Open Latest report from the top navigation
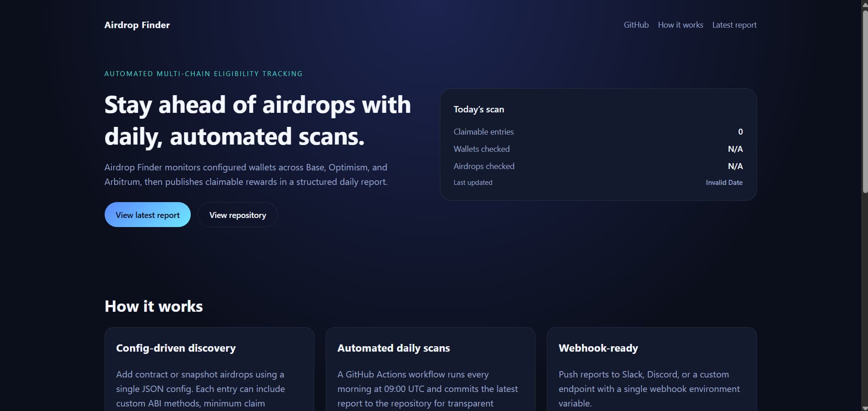 pyautogui.click(x=734, y=25)
